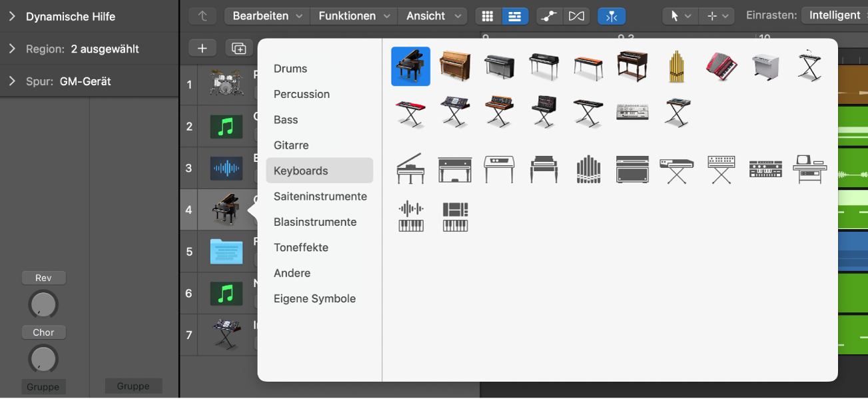Pick the golden pipe organ icon
Screen dimensions: 868x399
pos(676,67)
